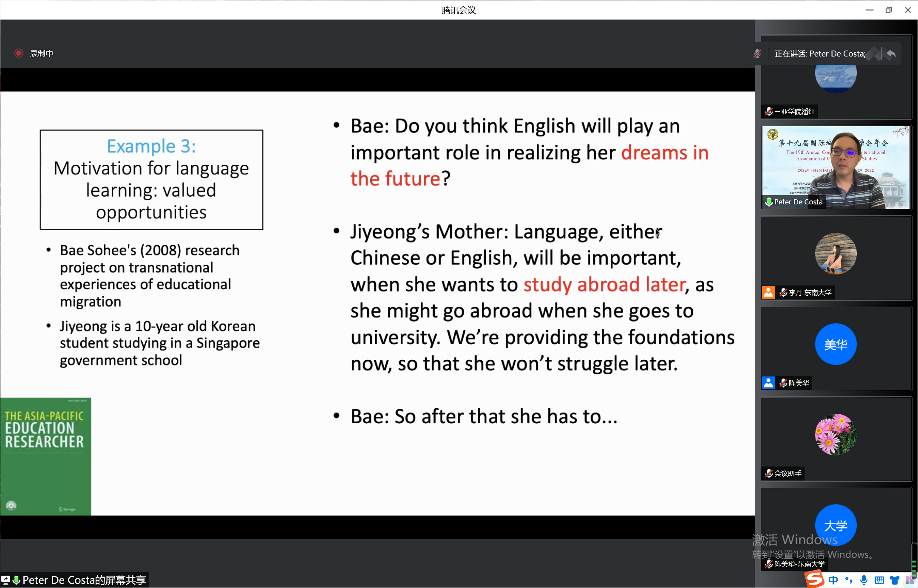918x588 pixels.
Task: Click the Asia-Pacific Education Researcher journal cover
Action: [x=46, y=456]
